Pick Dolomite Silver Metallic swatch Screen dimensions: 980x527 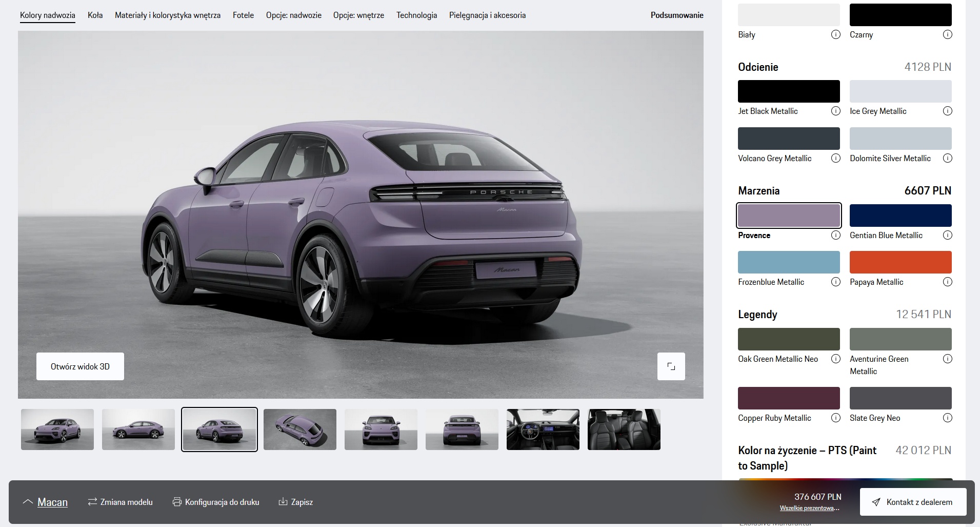[x=901, y=139]
